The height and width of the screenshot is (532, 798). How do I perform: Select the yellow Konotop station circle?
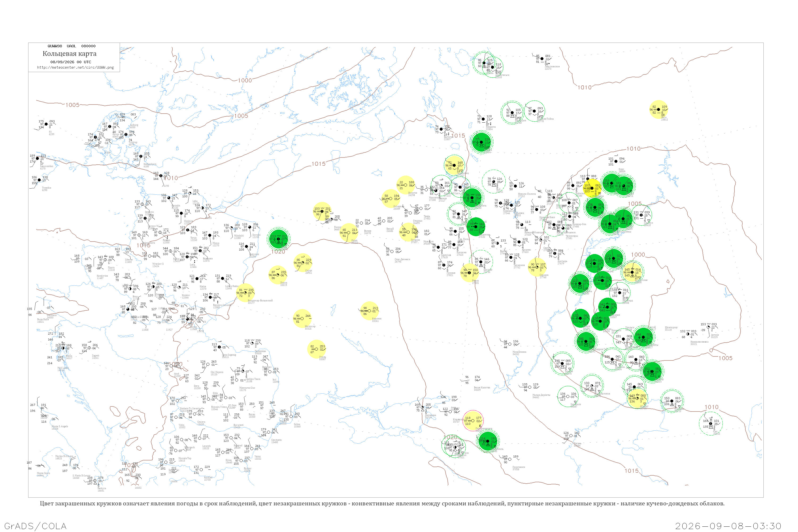[369, 311]
